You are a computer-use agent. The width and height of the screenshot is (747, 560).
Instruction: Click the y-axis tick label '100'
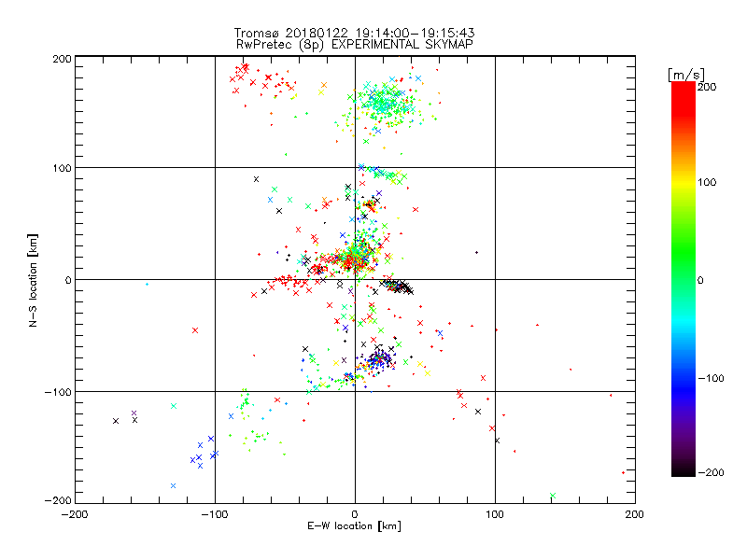(x=62, y=168)
